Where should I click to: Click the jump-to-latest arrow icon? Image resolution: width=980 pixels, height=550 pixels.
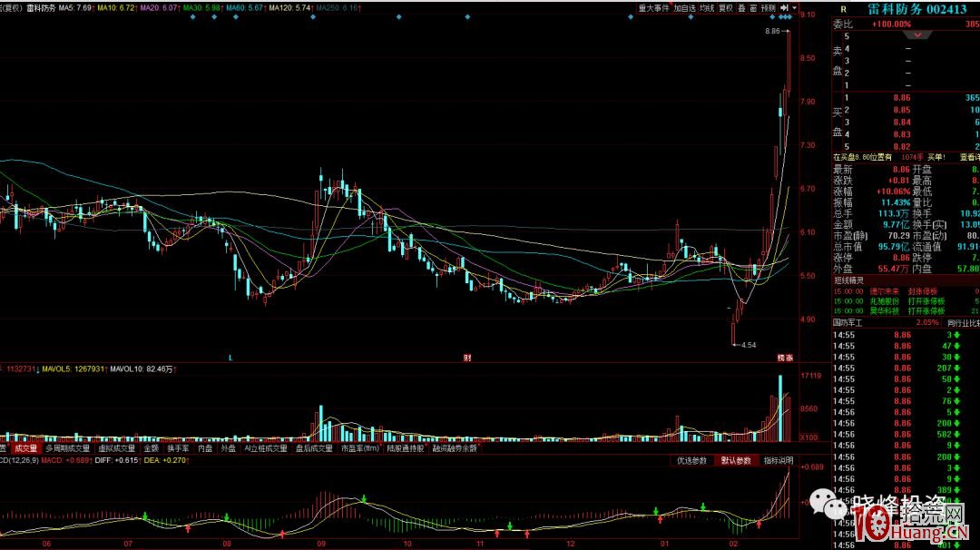(x=784, y=8)
